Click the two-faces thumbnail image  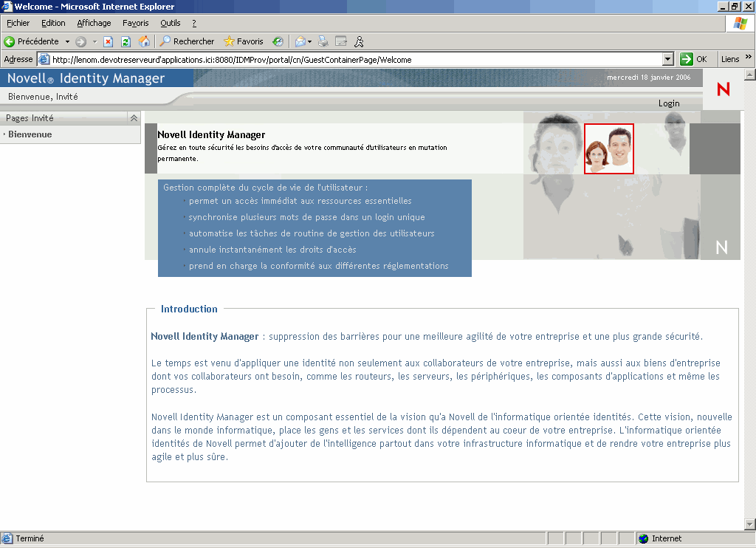tap(608, 148)
